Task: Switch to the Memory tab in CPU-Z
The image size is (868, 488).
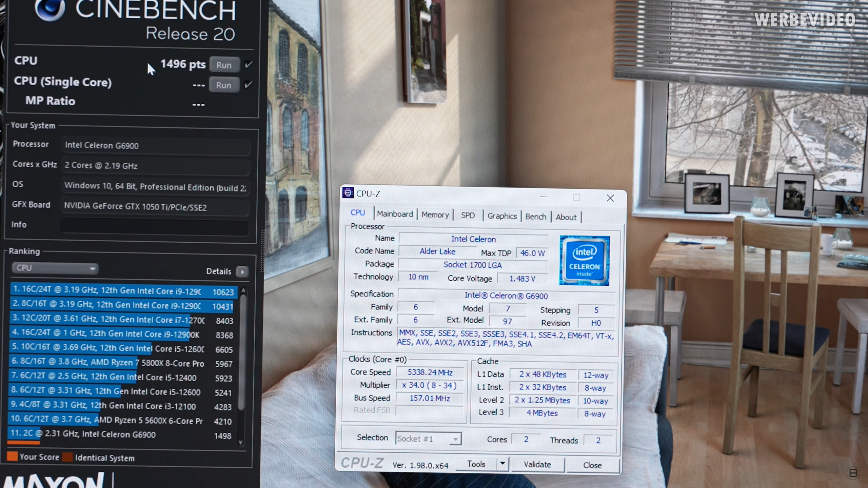Action: (435, 215)
